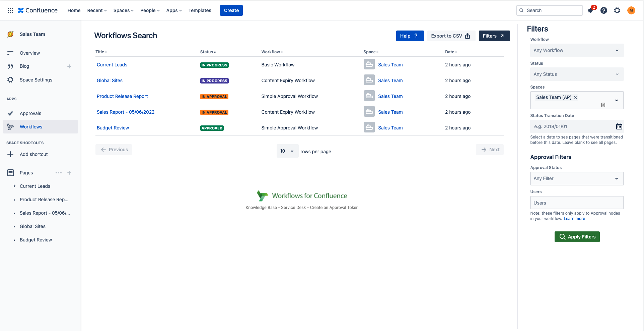Open the notifications bell icon
The image size is (644, 331).
(590, 10)
